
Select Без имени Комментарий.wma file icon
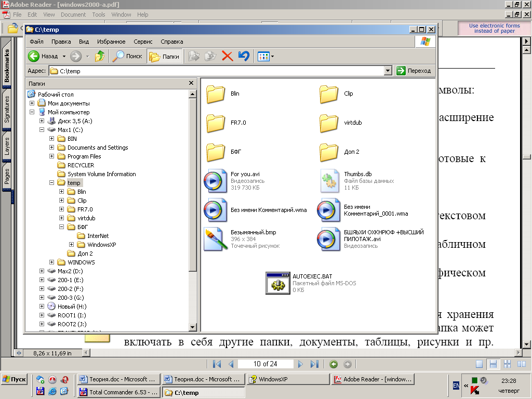215,210
